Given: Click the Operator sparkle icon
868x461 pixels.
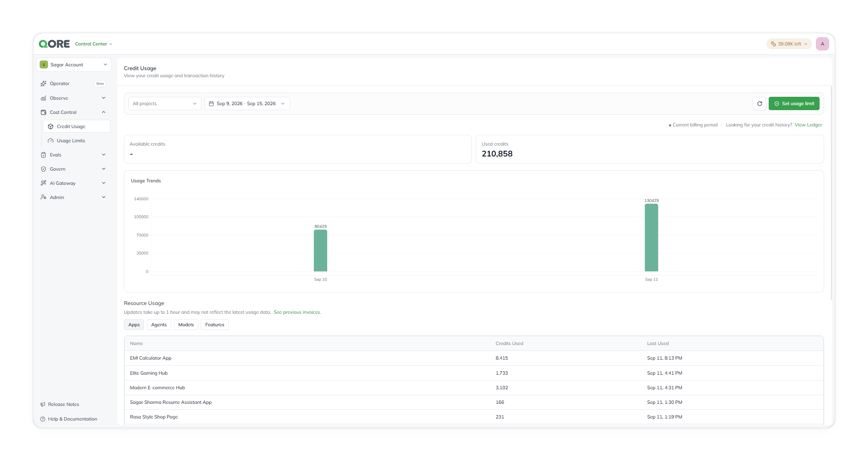Looking at the screenshot, I should coord(43,83).
